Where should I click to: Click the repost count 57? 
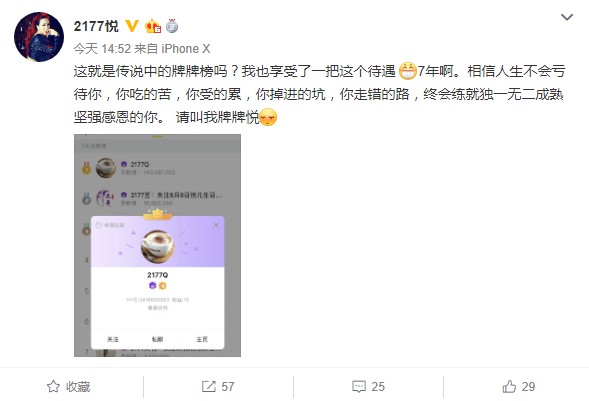coord(228,387)
